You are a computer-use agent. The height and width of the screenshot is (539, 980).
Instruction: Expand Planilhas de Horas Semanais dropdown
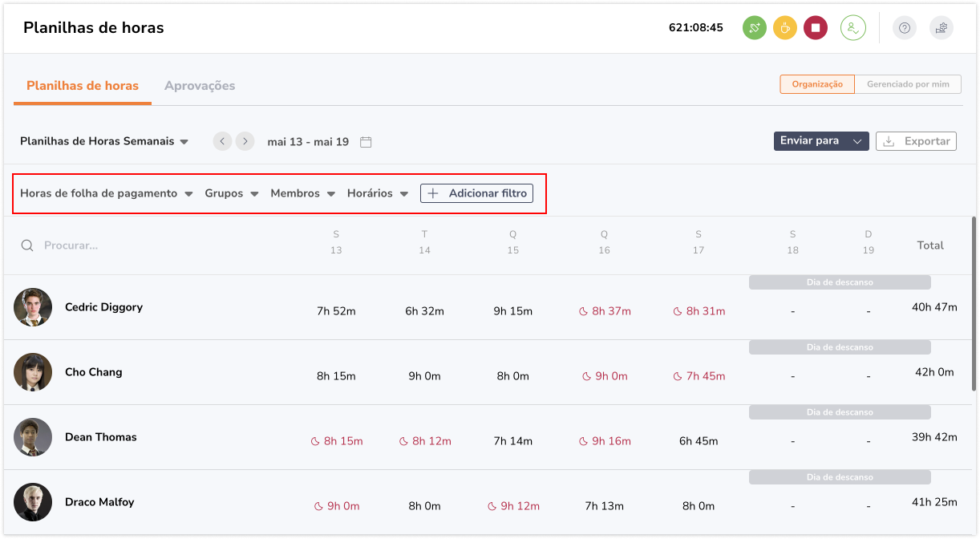coord(104,141)
